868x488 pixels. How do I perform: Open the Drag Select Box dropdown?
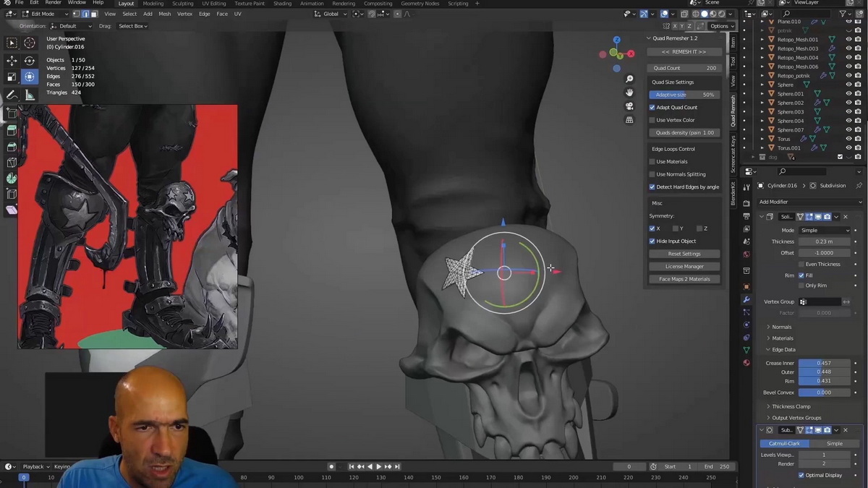pos(132,26)
